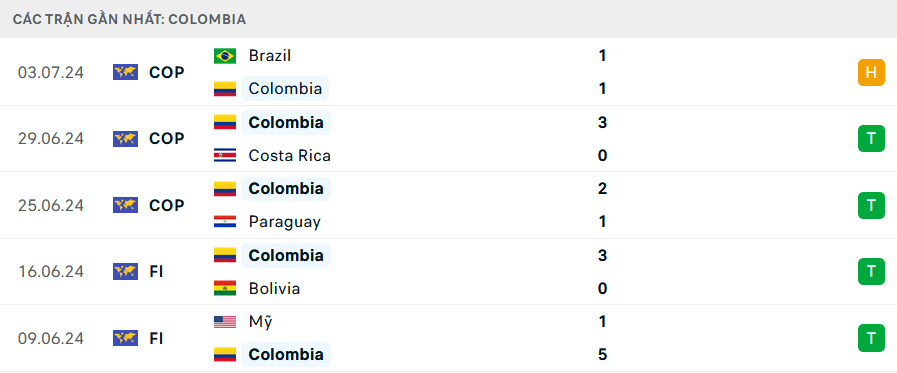This screenshot has height=373, width=897.
Task: Open the Costa Rica team link
Action: pyautogui.click(x=289, y=156)
